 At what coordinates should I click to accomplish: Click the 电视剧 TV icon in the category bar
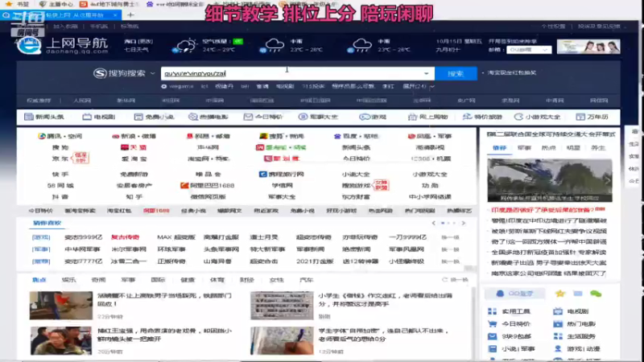coord(87,117)
